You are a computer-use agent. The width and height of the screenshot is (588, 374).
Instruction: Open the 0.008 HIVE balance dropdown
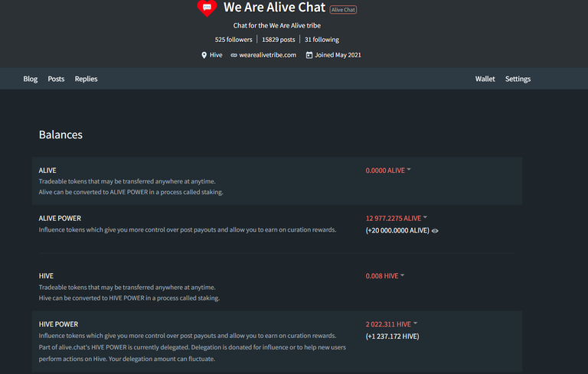click(385, 276)
